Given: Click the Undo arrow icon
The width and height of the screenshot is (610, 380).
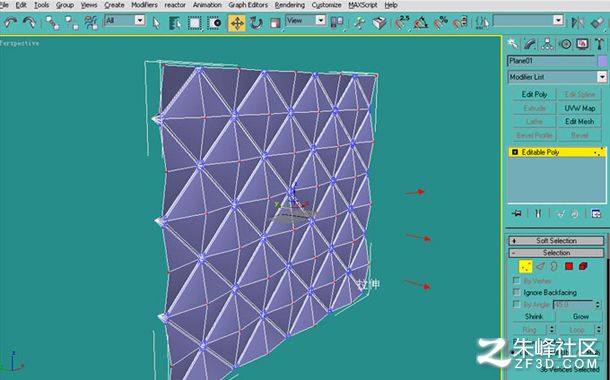Looking at the screenshot, I should (11, 22).
